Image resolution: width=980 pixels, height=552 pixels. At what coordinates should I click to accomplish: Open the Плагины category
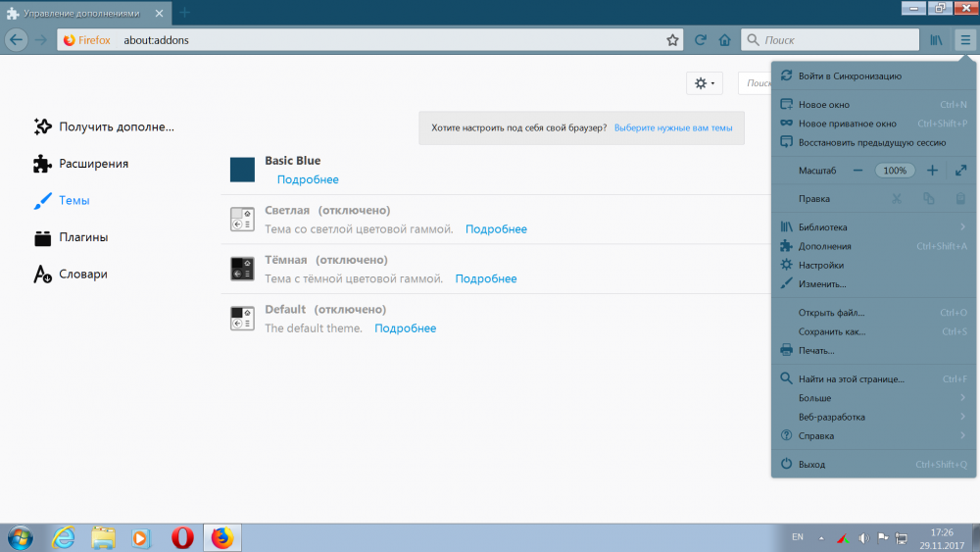coord(71,237)
